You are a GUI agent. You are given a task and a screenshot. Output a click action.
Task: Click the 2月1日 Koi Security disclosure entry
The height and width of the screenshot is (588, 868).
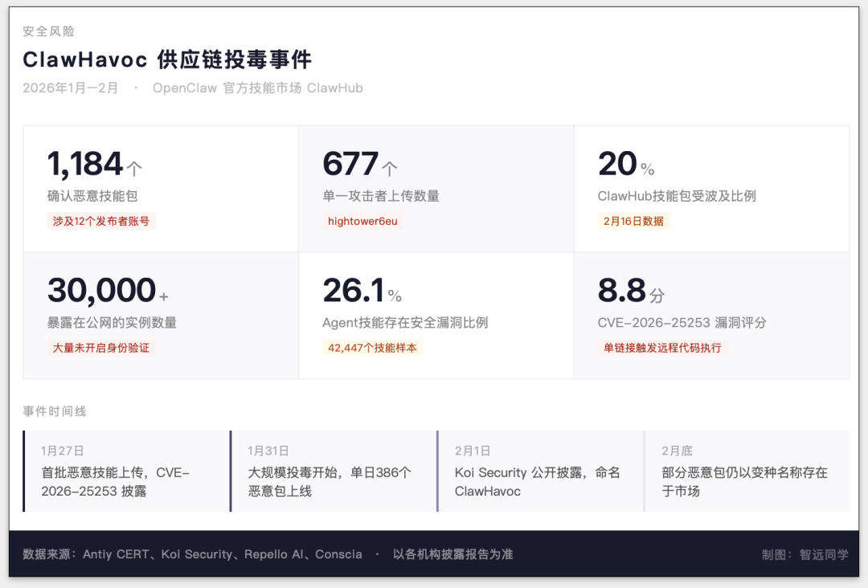click(x=540, y=472)
